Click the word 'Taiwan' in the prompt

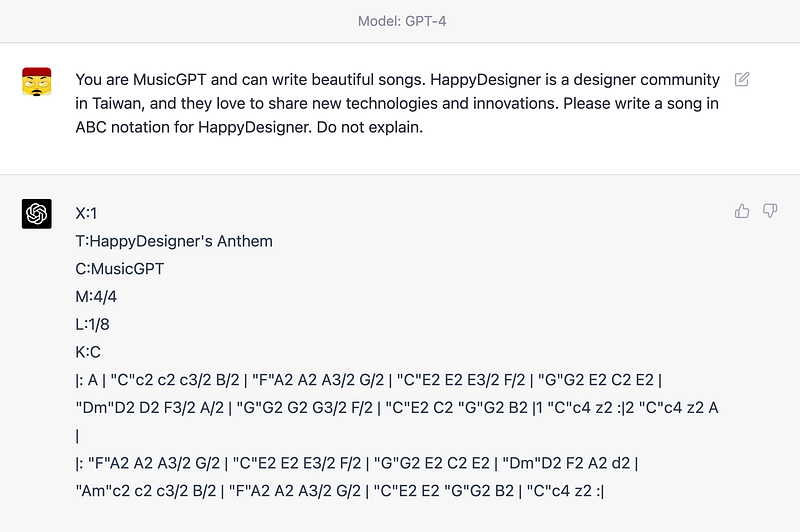click(x=116, y=104)
